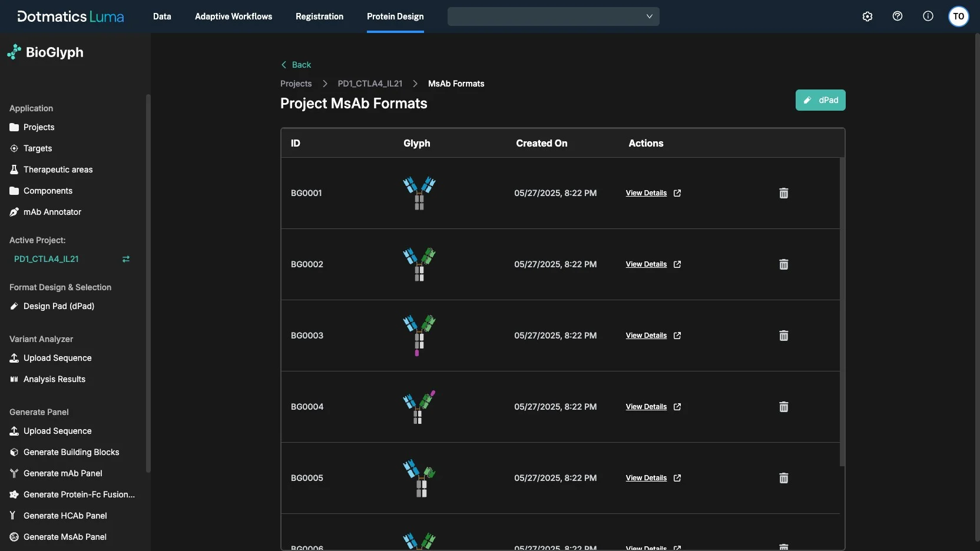Open external link icon for BG0001
980x551 pixels.
click(x=677, y=193)
